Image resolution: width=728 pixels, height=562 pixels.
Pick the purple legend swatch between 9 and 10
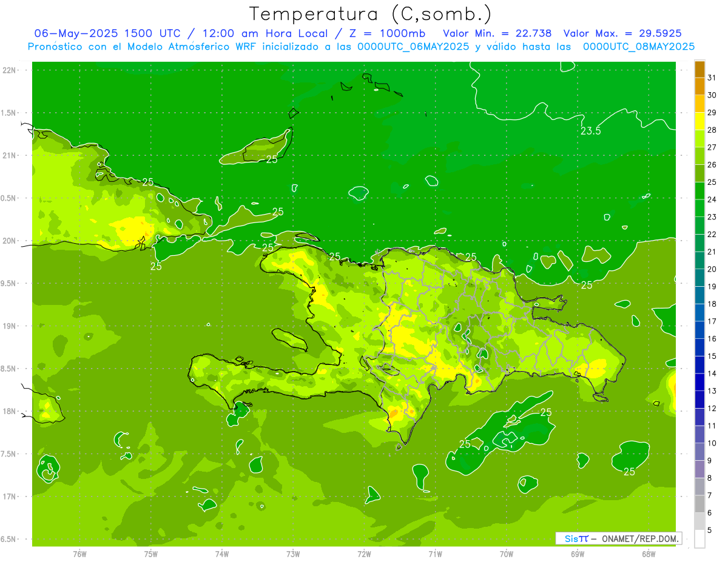point(699,452)
